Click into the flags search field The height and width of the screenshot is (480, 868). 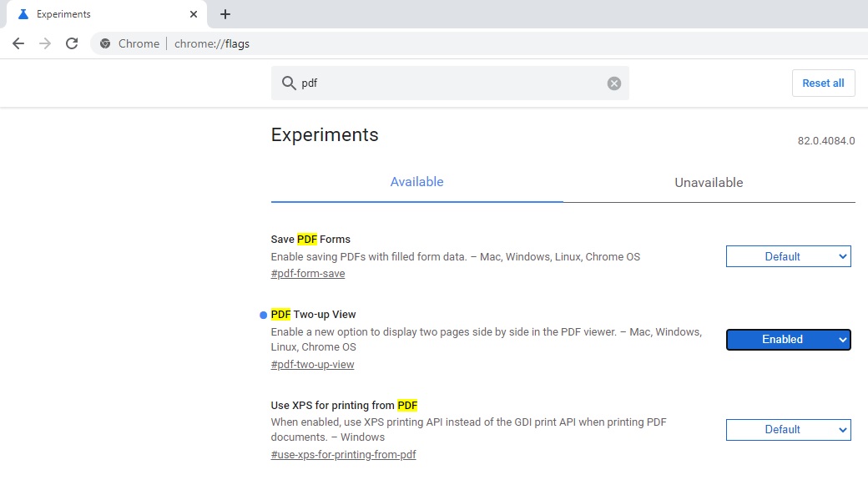click(x=451, y=83)
